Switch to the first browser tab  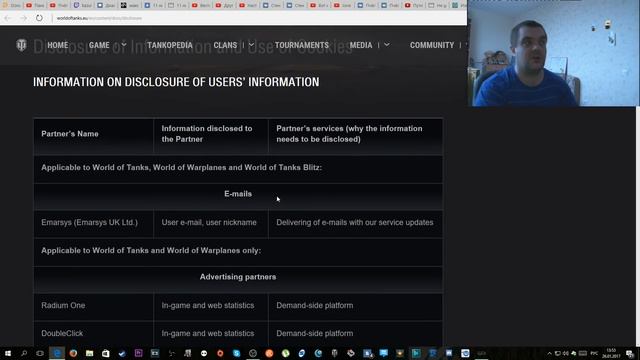pyautogui.click(x=11, y=5)
